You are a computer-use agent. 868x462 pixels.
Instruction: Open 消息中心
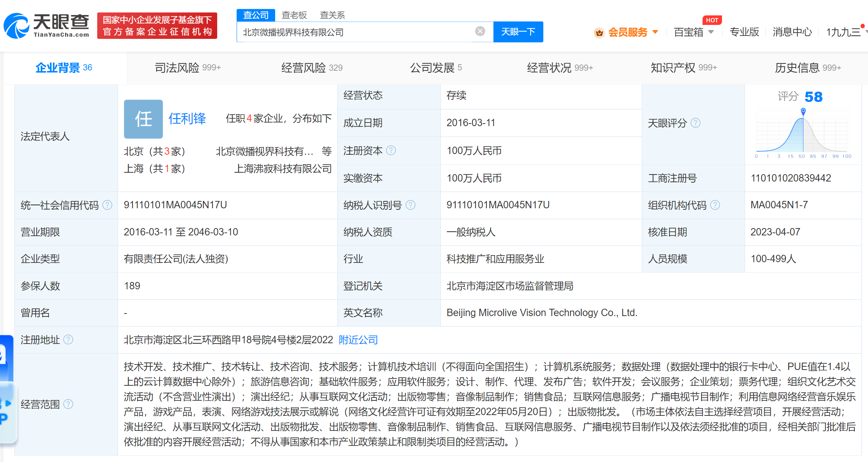point(792,32)
